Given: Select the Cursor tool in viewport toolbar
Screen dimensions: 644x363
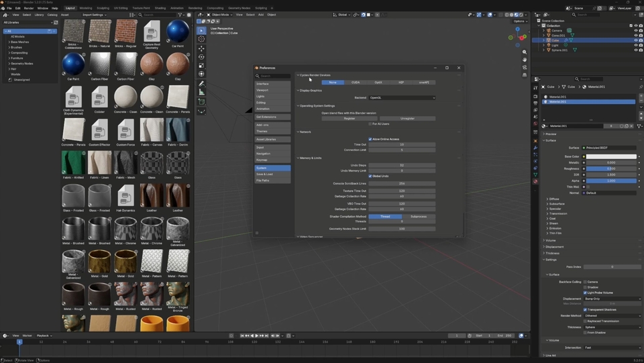Looking at the screenshot, I should click(201, 39).
